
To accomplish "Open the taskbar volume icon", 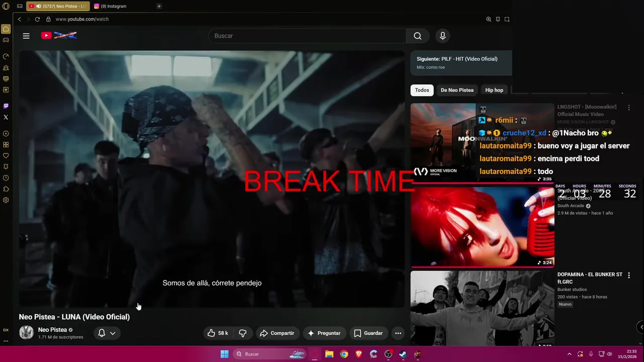I will (610, 354).
